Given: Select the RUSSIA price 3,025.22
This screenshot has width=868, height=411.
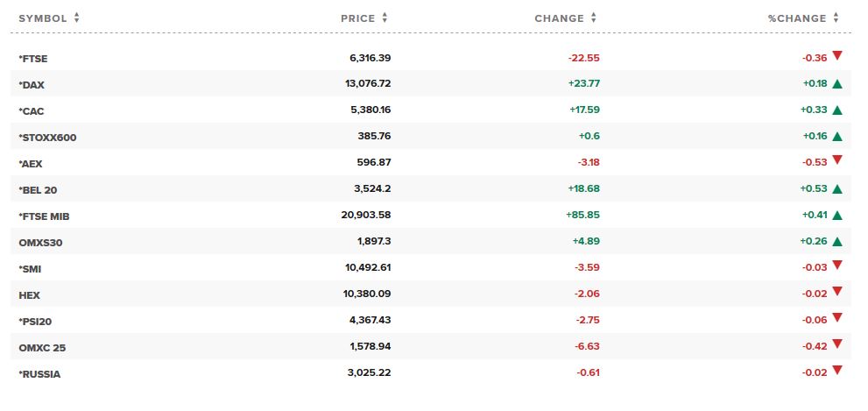Looking at the screenshot, I should pos(370,372).
